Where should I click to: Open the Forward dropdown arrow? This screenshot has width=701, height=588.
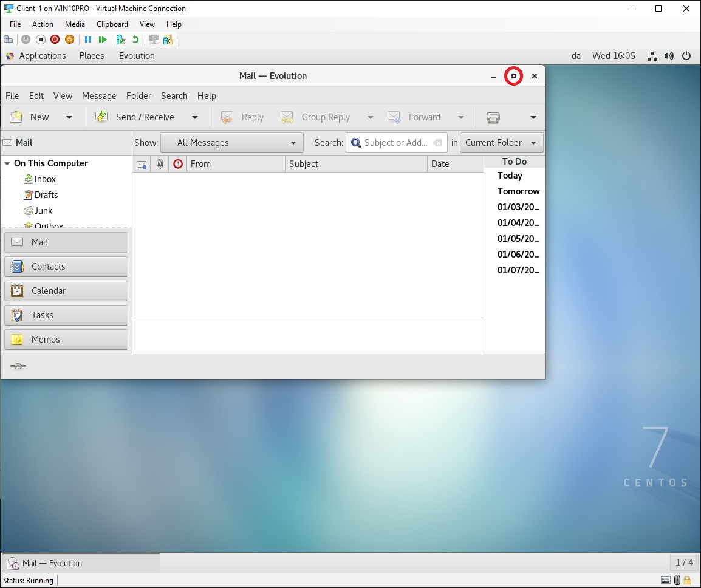click(461, 118)
